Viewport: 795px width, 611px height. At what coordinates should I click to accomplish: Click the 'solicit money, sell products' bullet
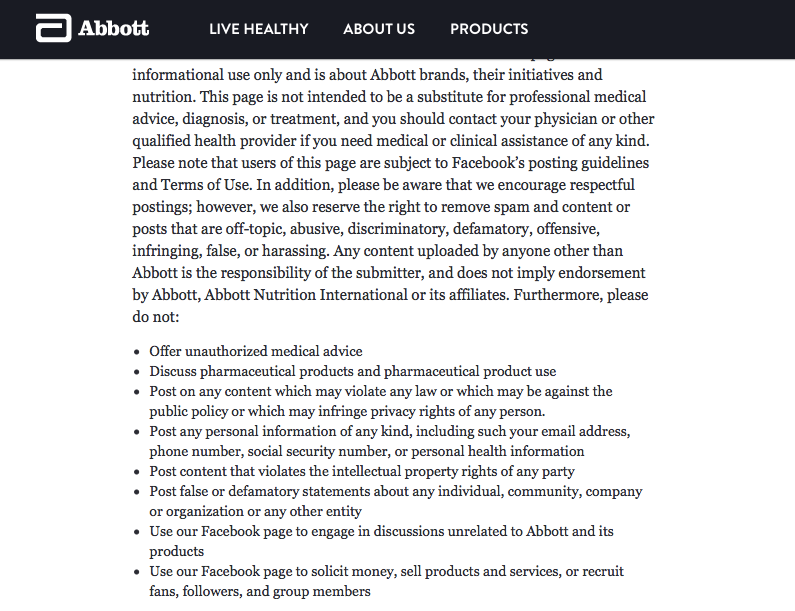(386, 581)
